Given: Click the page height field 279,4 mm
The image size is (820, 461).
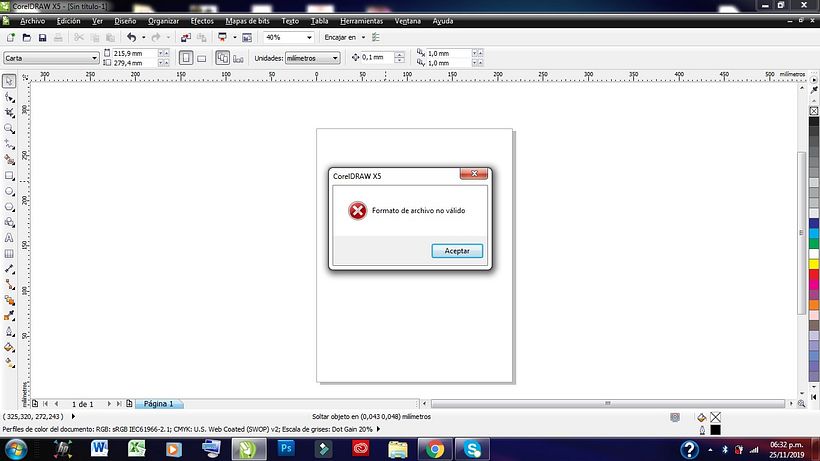Looking at the screenshot, I should coord(134,63).
